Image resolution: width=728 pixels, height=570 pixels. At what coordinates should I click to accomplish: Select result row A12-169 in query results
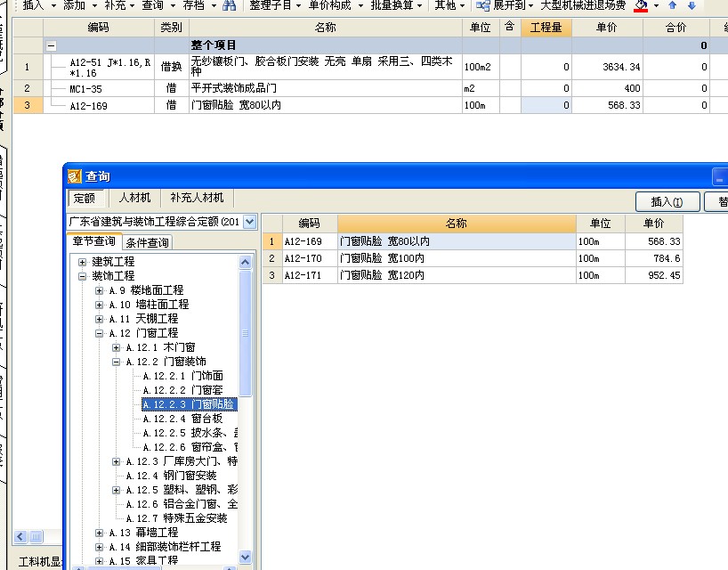[473, 241]
